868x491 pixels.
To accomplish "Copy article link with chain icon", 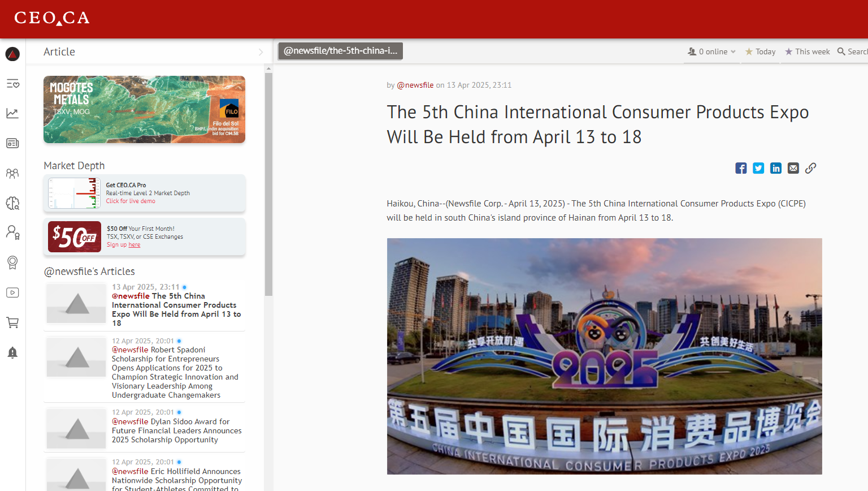I will pos(810,168).
